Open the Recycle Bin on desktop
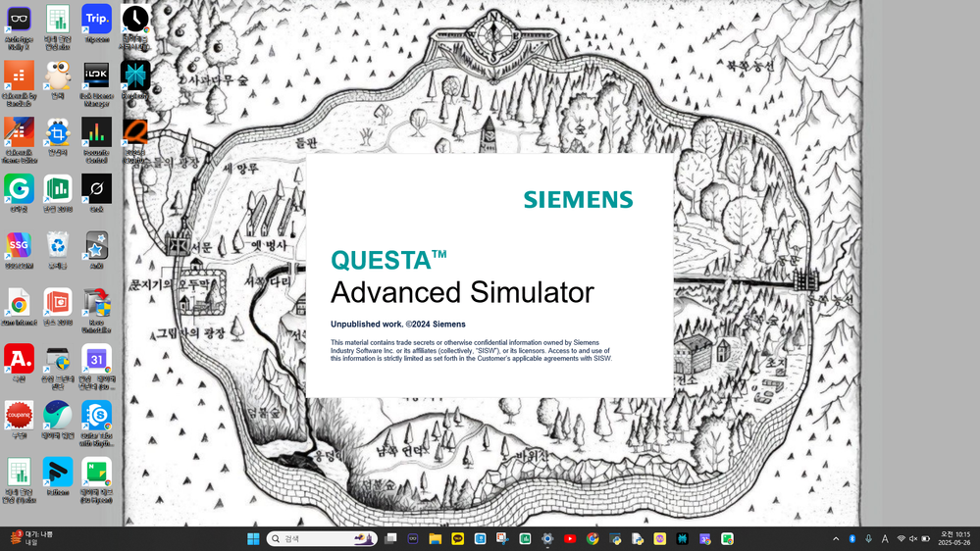The image size is (980, 551). click(x=58, y=250)
